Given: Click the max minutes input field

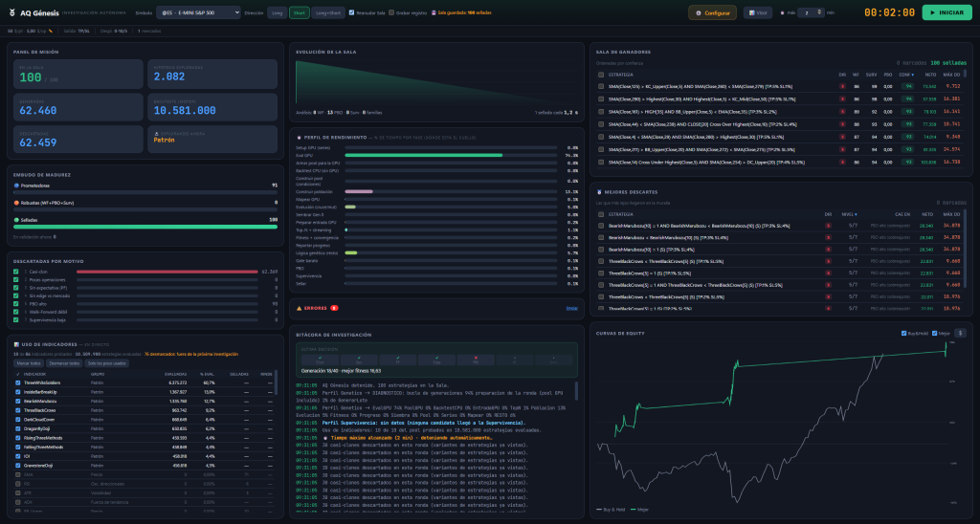Looking at the screenshot, I should pos(812,12).
